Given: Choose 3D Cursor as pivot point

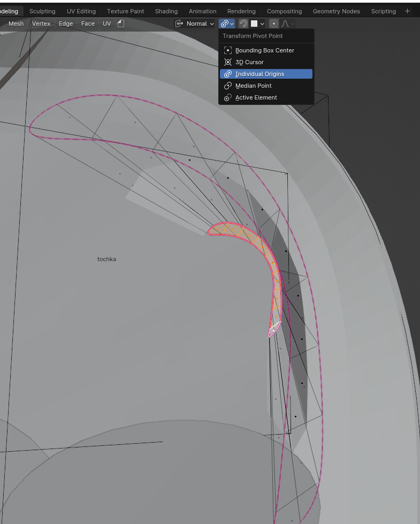Looking at the screenshot, I should point(266,62).
